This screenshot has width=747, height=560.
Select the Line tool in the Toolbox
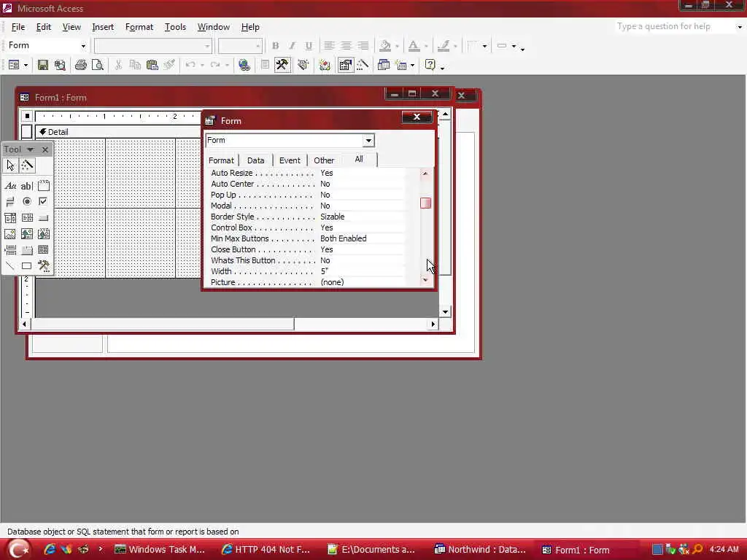pos(10,265)
